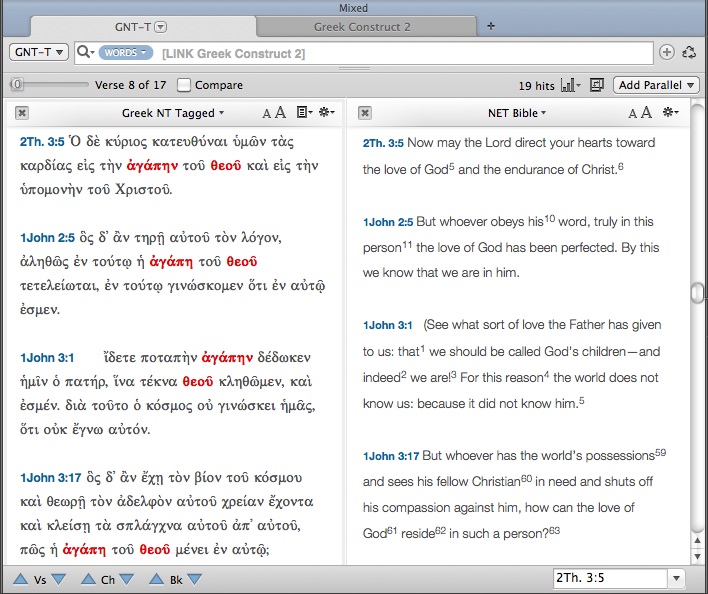
Task: Switch to the Greek Construct 2 tab
Action: [x=362, y=27]
